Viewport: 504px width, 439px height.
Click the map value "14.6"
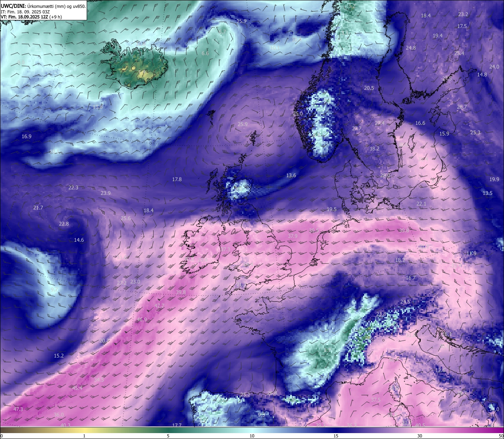pyautogui.click(x=79, y=240)
